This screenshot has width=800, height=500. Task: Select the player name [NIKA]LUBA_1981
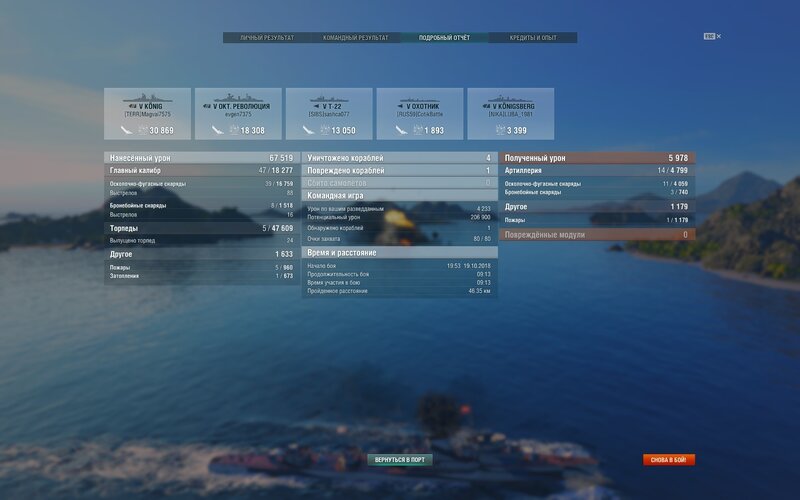(511, 114)
